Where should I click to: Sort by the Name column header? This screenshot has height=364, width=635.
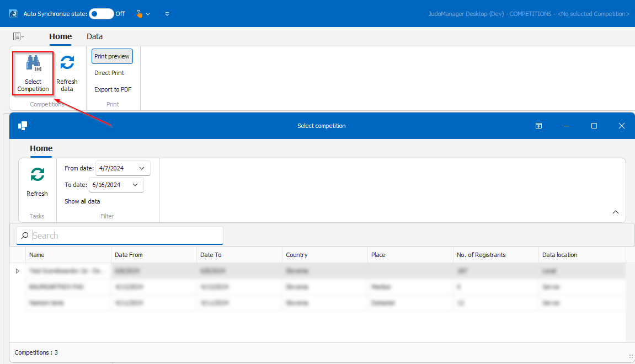click(68, 255)
